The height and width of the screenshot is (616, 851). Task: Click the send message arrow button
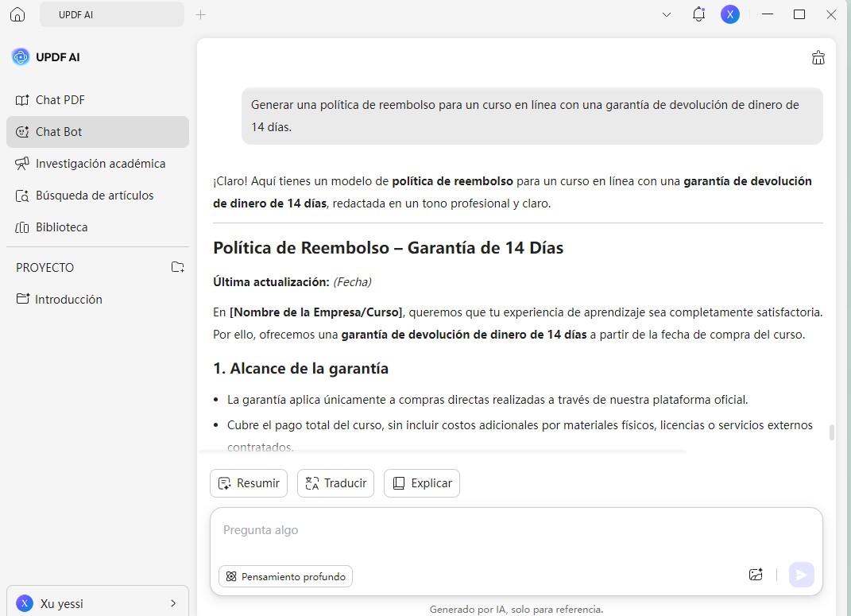[x=801, y=575]
